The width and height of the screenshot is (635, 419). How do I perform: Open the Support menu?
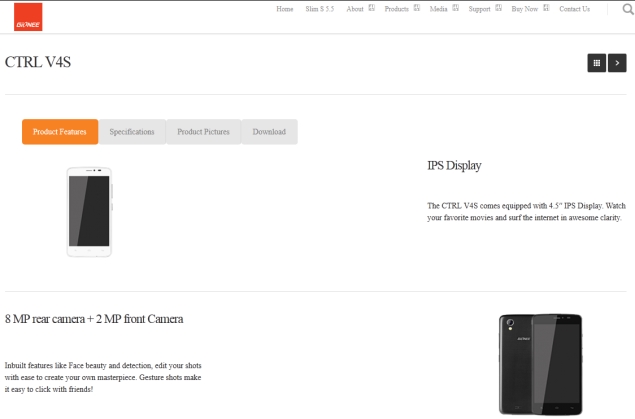[x=479, y=9]
